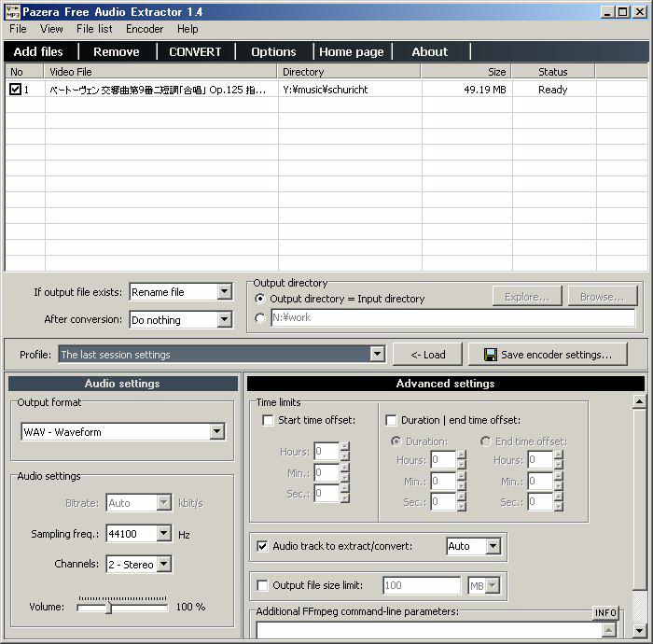Expand the After conversion dropdown
The height and width of the screenshot is (644, 653).
[225, 319]
